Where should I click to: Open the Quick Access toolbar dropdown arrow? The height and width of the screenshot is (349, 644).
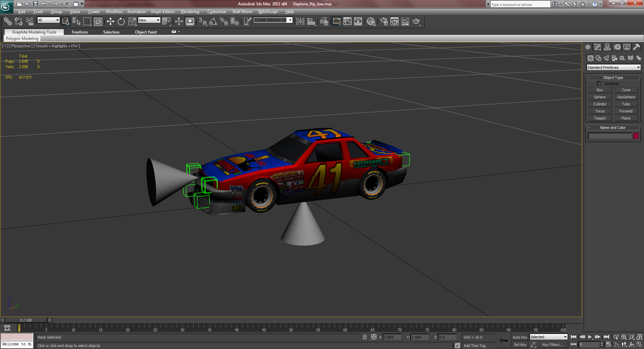pos(82,4)
